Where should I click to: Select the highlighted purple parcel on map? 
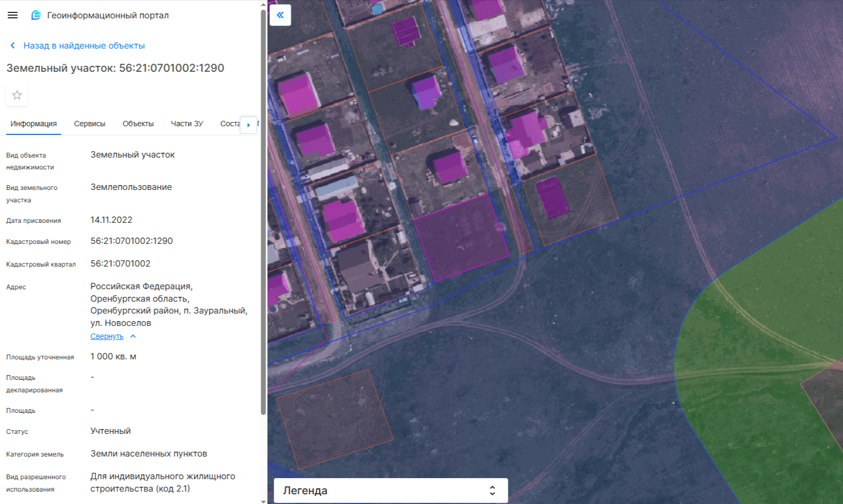tap(461, 238)
